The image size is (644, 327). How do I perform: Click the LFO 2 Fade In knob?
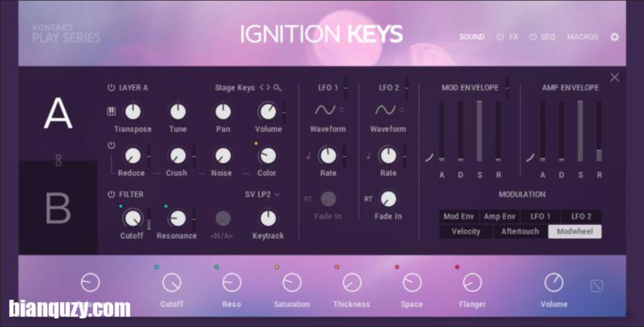point(388,199)
